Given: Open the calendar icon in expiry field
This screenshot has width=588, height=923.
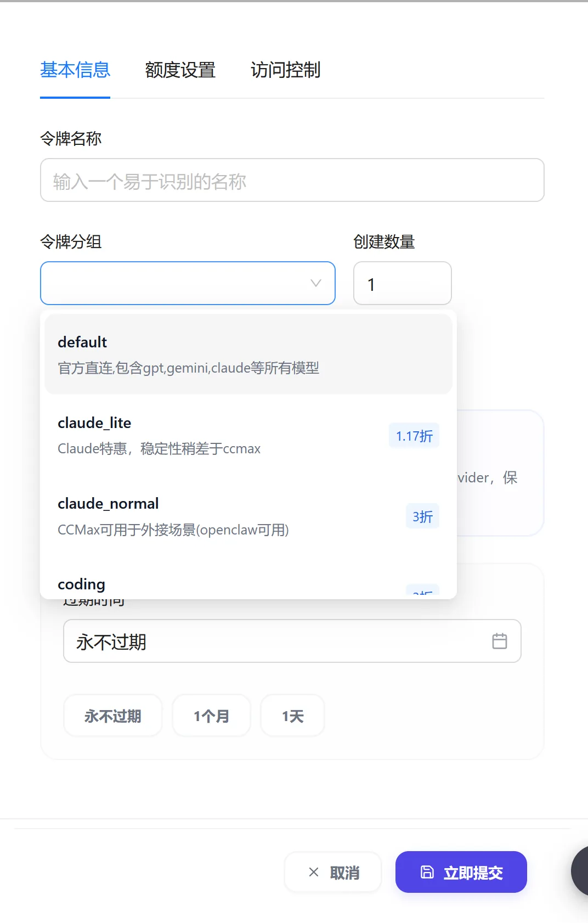Looking at the screenshot, I should pyautogui.click(x=500, y=641).
